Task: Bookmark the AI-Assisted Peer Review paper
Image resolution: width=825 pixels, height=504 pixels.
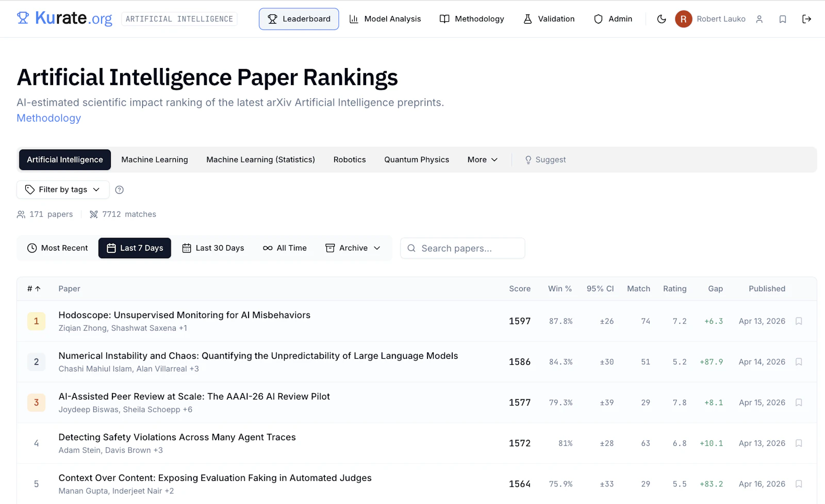Action: [799, 402]
